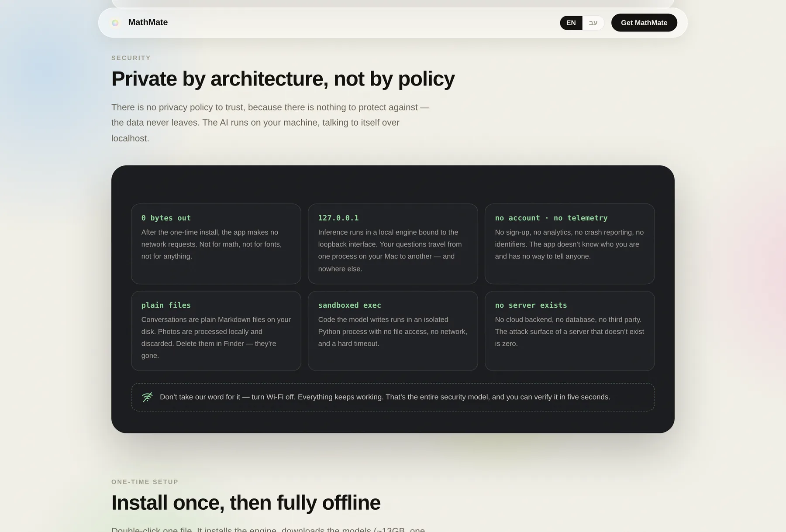Click the heading Private by architecture, not by policy
The width and height of the screenshot is (786, 532).
(283, 79)
